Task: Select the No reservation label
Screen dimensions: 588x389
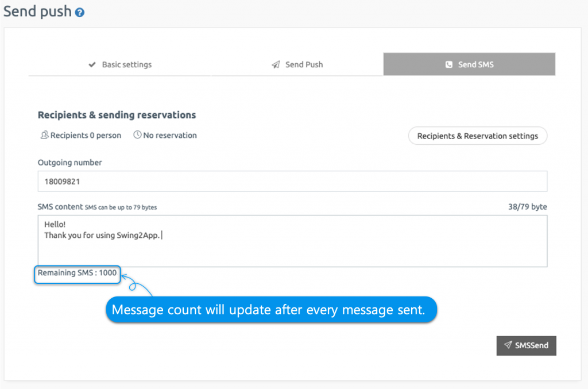Action: click(x=169, y=135)
